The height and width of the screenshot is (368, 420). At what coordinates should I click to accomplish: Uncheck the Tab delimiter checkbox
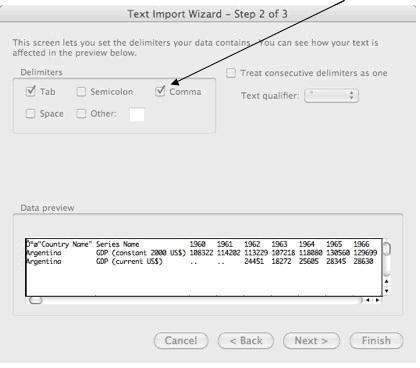(31, 91)
